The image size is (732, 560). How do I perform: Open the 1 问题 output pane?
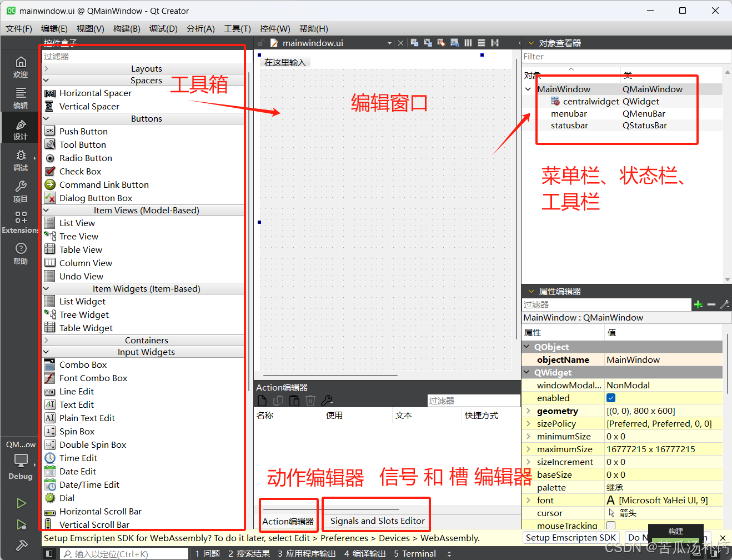point(208,554)
